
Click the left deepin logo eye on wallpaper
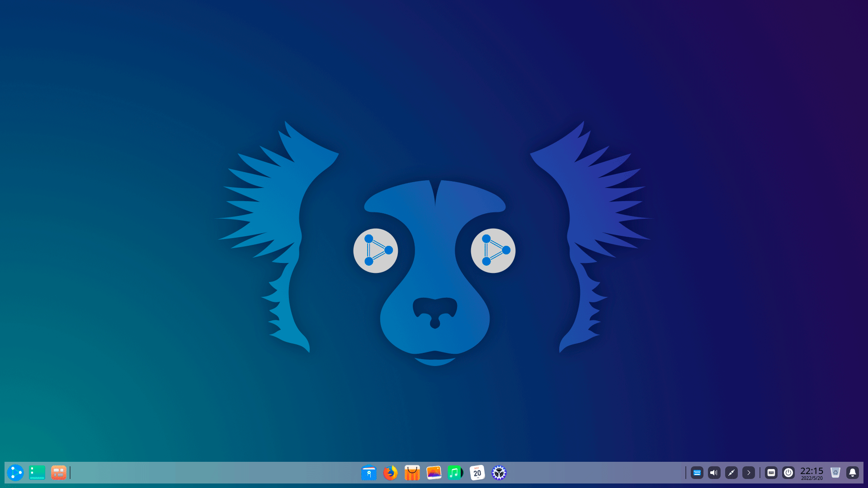(376, 250)
